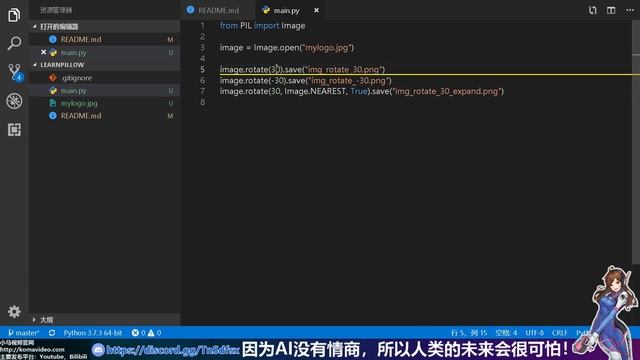Image resolution: width=640 pixels, height=360 pixels.
Task: Open Source Control view with badge
Action: tap(15, 72)
